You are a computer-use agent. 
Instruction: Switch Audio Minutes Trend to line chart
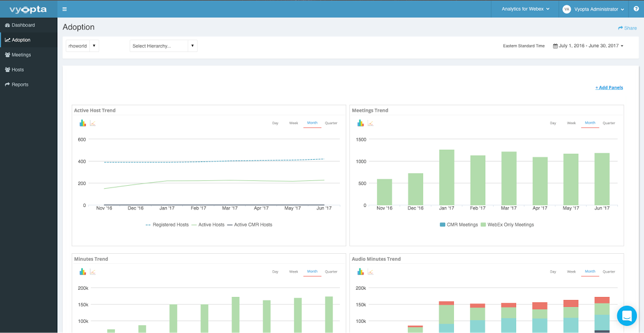371,271
